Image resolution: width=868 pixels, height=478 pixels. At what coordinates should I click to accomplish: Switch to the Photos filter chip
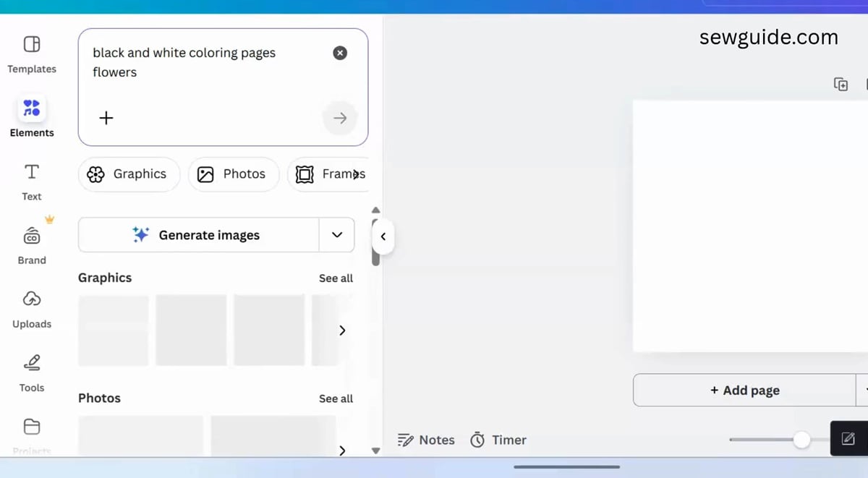coord(233,174)
